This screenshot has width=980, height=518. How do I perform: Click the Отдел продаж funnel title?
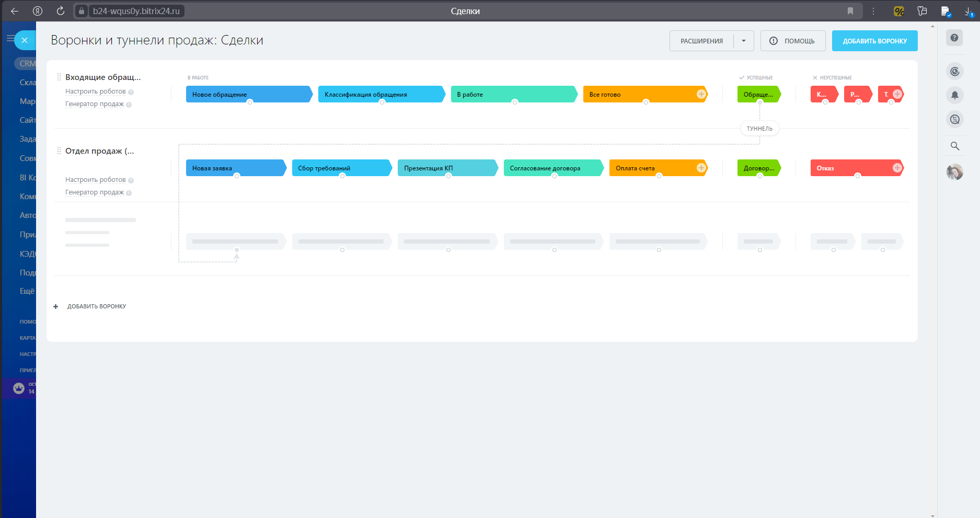100,151
